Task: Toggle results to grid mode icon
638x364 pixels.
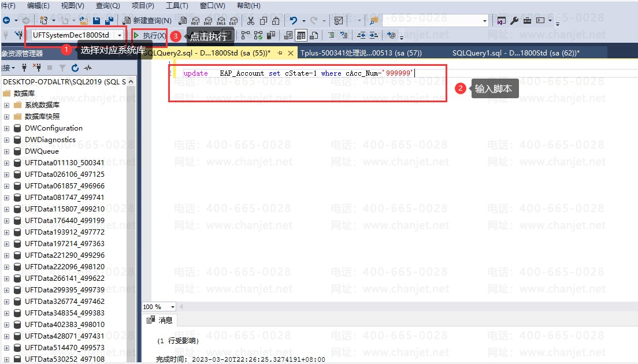Action: click(x=301, y=36)
